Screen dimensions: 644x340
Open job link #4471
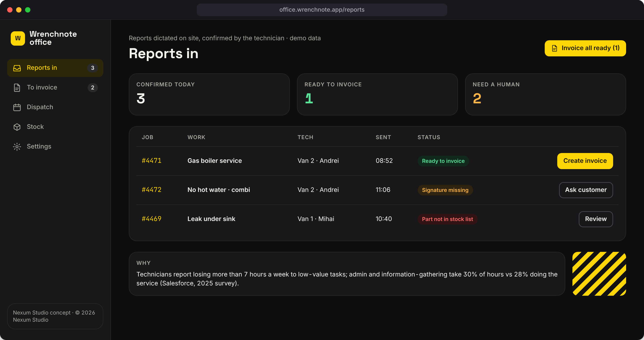152,161
